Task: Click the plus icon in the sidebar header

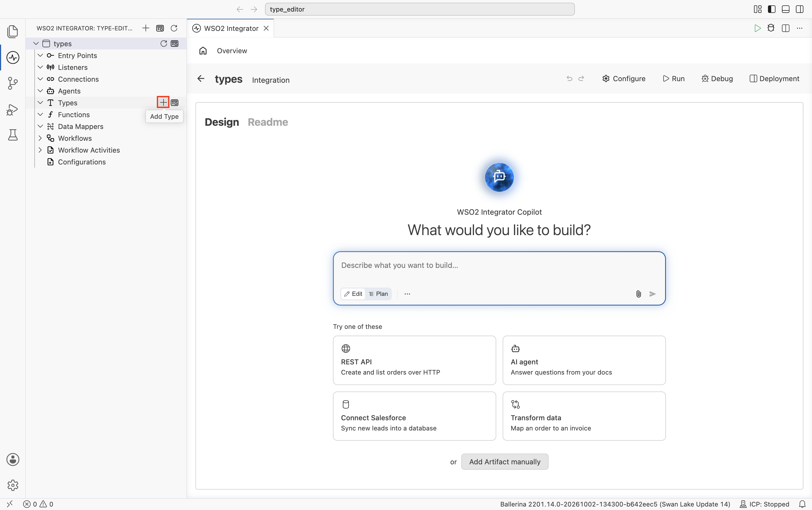Action: (x=146, y=28)
